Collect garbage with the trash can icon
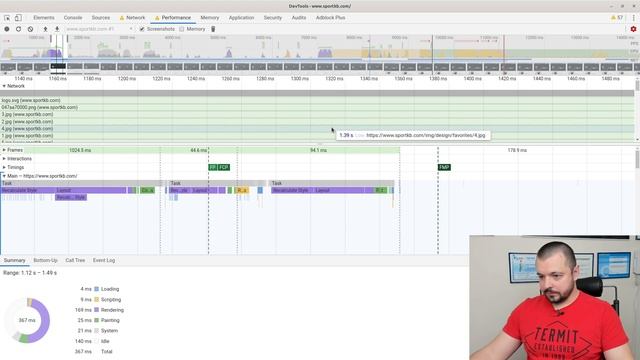 213,29
